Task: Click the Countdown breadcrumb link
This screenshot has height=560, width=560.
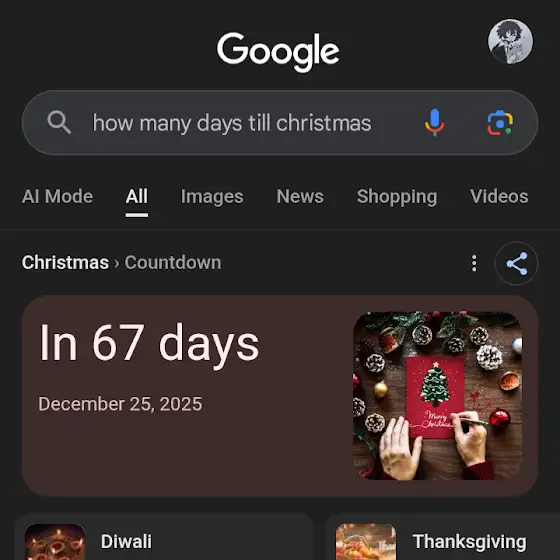Action: click(173, 263)
